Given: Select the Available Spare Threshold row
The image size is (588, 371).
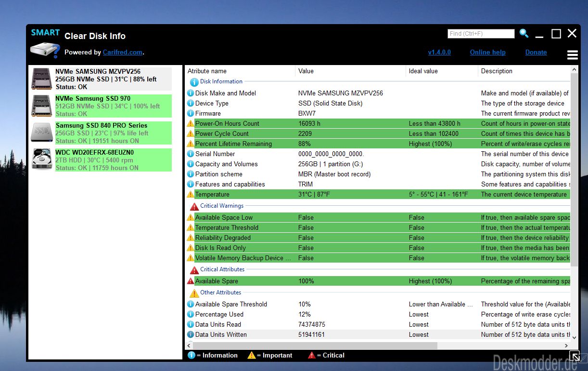Looking at the screenshot, I should click(378, 304).
